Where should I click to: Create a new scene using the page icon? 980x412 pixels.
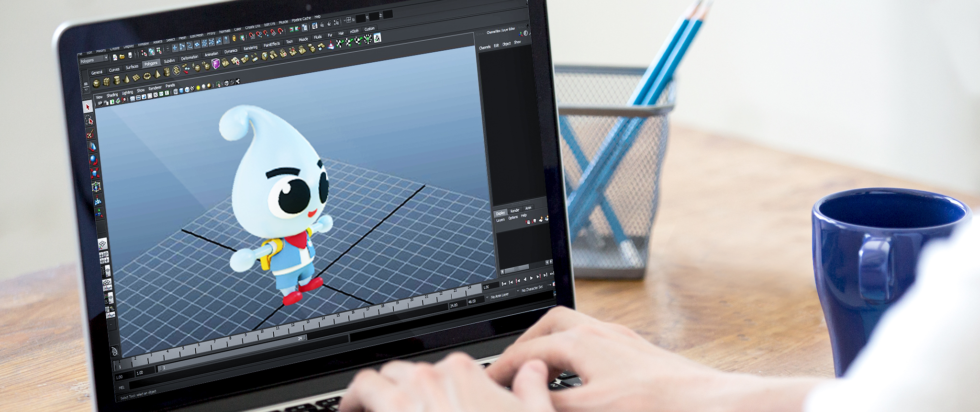[x=115, y=57]
